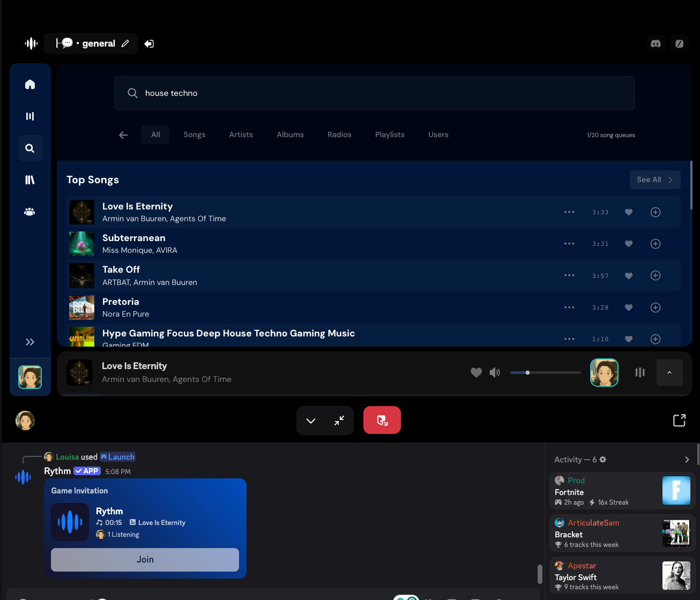Viewport: 700px width, 600px height.
Task: Click the listener avatar in player bar
Action: click(x=604, y=372)
